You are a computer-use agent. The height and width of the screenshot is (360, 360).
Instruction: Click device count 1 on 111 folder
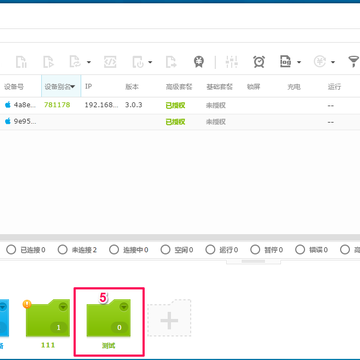pos(59,328)
